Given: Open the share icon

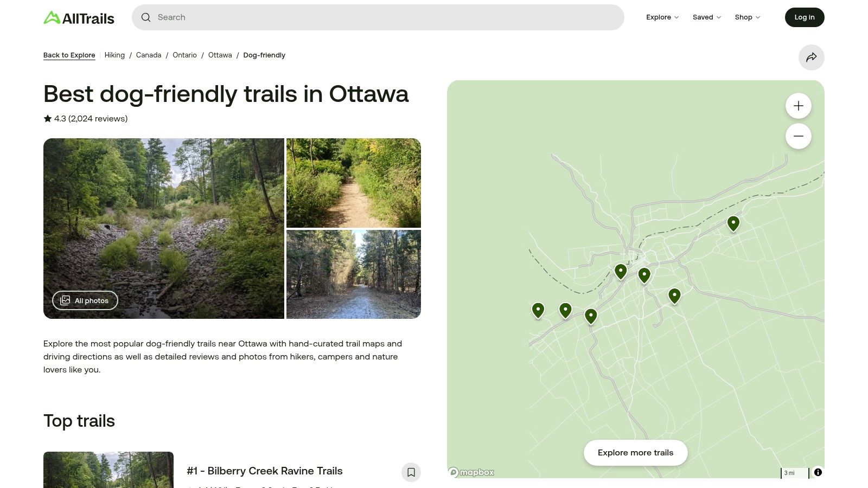Looking at the screenshot, I should click(x=811, y=57).
